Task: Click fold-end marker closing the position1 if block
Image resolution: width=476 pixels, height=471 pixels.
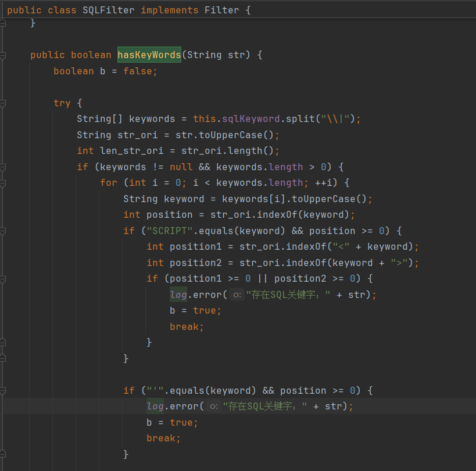Action: 3,343
